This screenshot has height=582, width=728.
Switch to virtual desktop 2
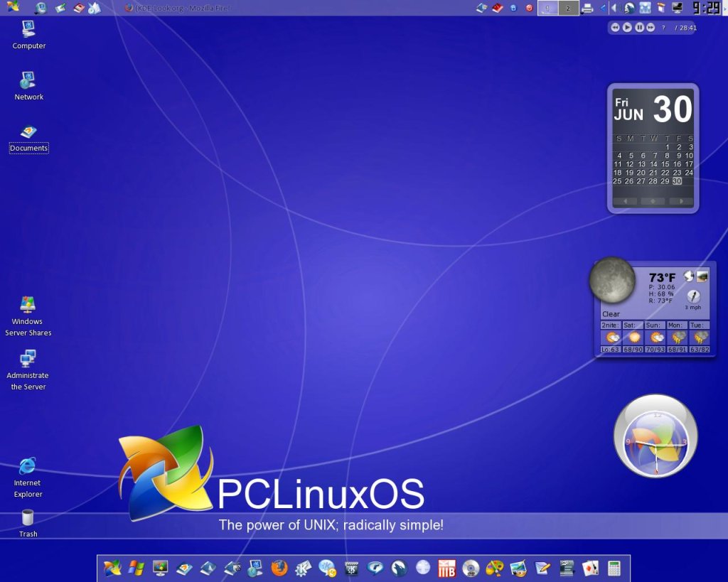pyautogui.click(x=569, y=8)
